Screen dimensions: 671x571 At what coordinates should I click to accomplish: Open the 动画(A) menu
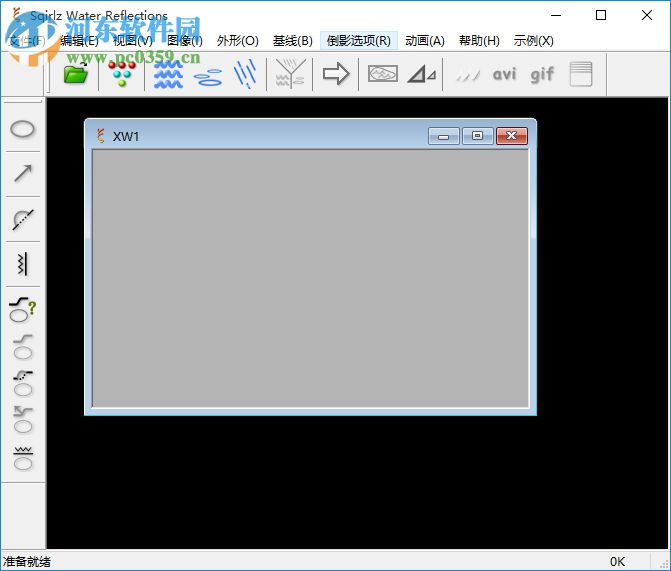[425, 41]
